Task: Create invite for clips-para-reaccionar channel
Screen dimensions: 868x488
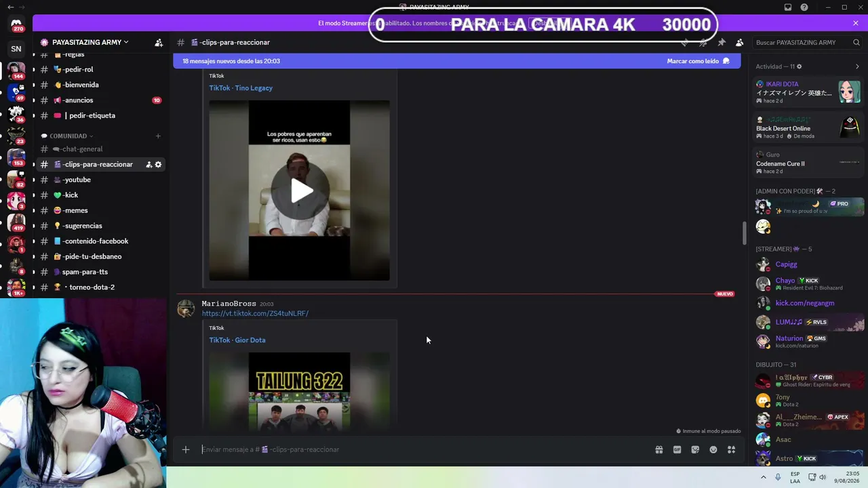Action: coord(149,165)
